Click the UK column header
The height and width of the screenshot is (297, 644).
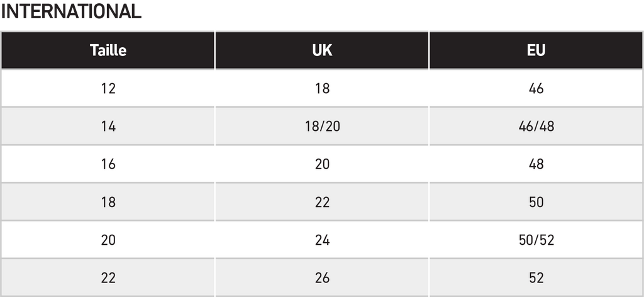pyautogui.click(x=322, y=50)
